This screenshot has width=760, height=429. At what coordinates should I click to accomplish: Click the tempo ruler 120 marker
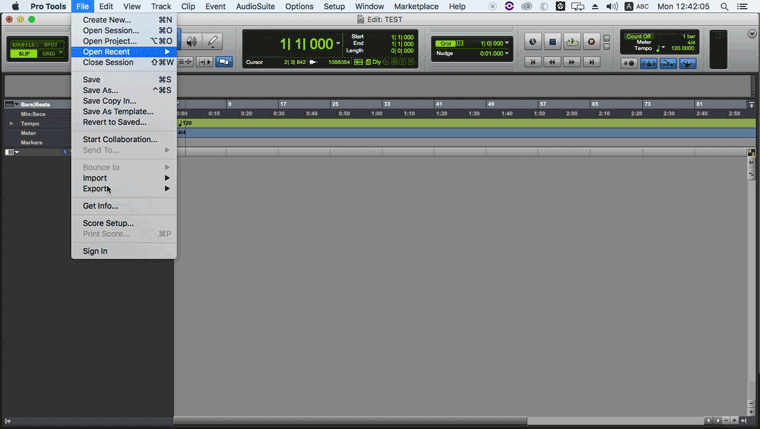coord(186,123)
